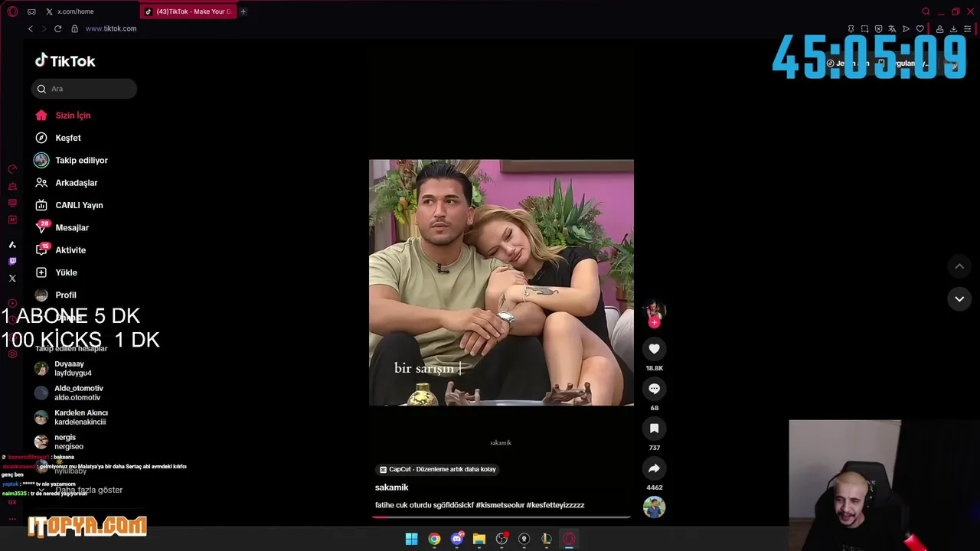Screen dimensions: 980x551
Task: Open X icon in Opera sidebar
Action: tap(12, 278)
